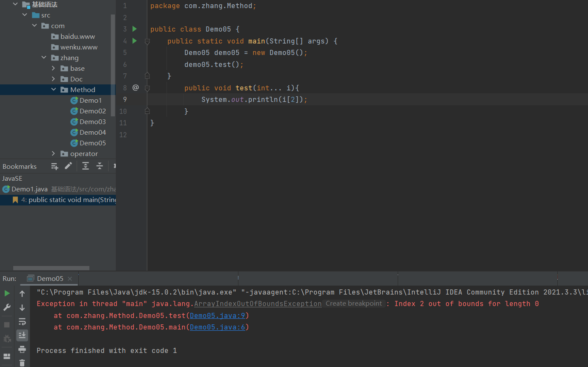Collapse the src folder node
Screen dimensions: 588x367
[x=25, y=15]
